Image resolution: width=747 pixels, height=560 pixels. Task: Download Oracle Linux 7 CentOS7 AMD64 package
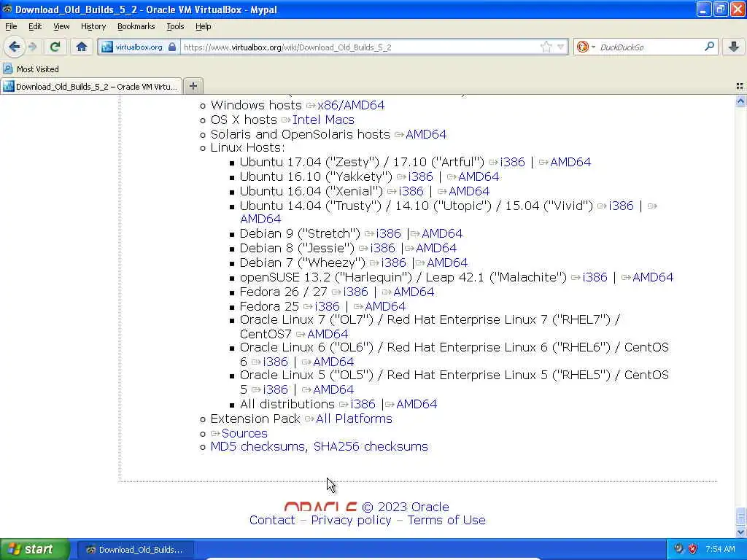(328, 334)
